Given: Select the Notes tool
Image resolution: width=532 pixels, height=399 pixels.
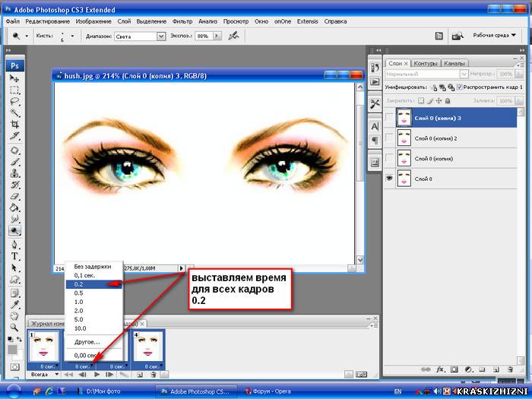Looking at the screenshot, I should (14, 293).
